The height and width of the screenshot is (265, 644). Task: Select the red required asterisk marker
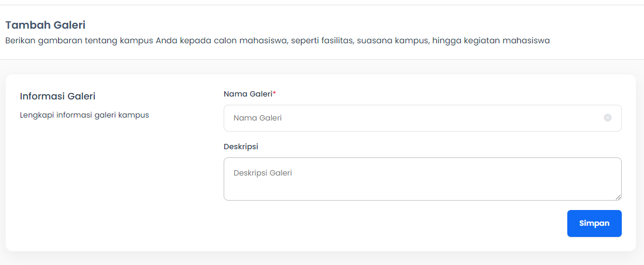tap(275, 94)
